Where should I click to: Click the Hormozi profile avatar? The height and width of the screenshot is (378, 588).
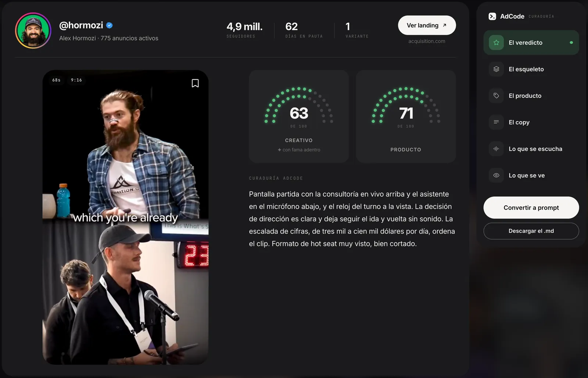click(x=33, y=30)
